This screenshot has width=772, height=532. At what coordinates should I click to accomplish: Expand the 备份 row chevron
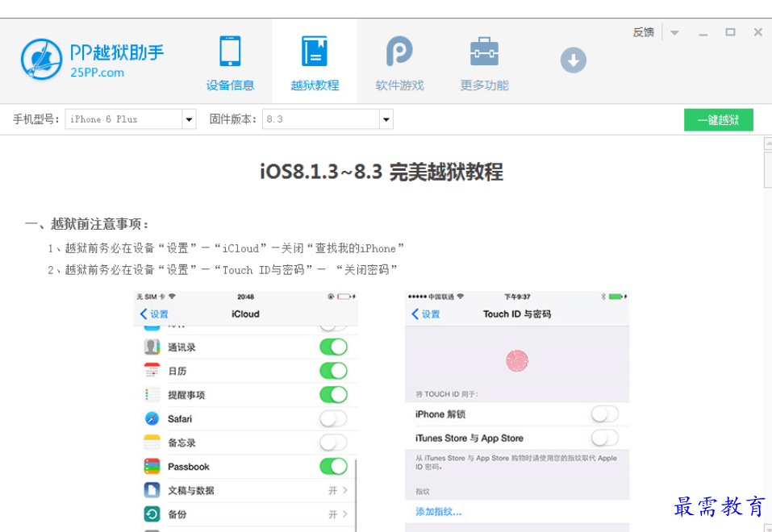pos(345,513)
